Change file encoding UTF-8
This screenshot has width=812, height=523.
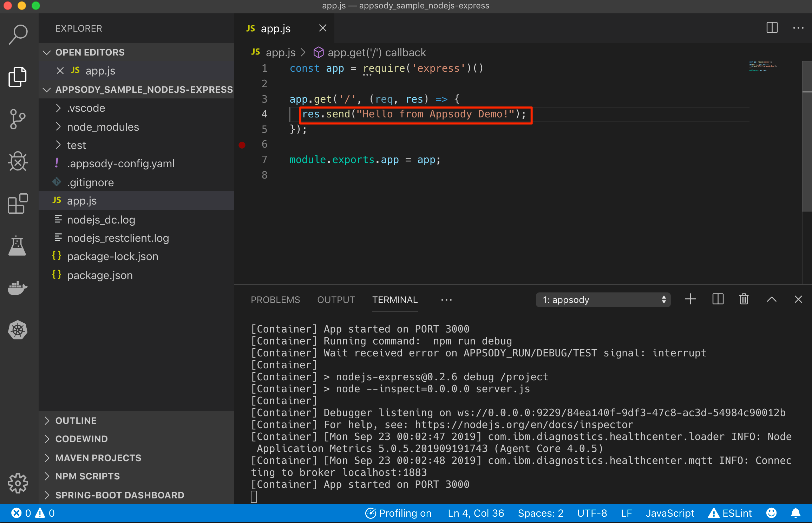tap(592, 513)
